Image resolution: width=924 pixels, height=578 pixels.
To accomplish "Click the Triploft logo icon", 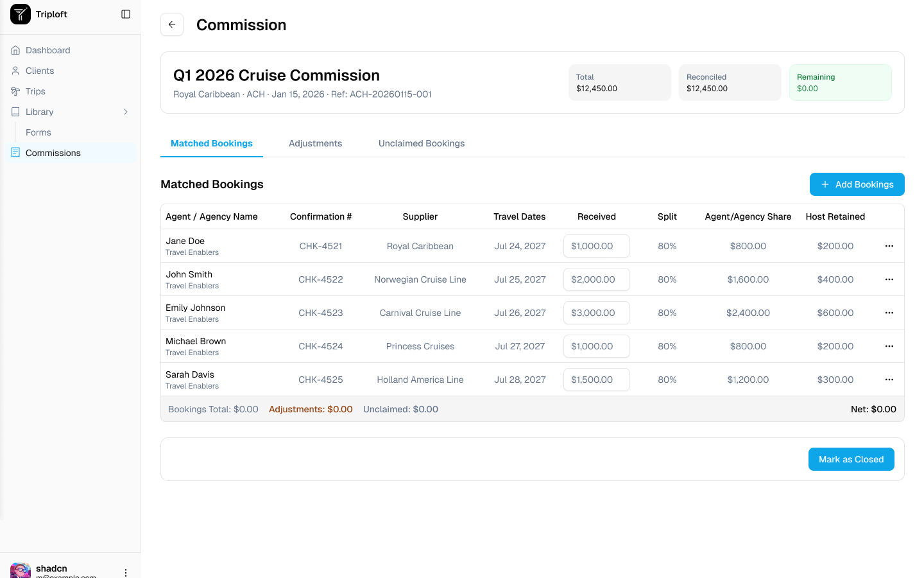I will pos(21,14).
